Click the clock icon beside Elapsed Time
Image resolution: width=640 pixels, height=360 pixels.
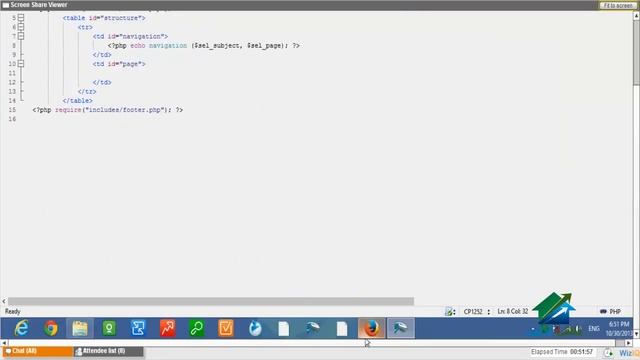(x=608, y=353)
